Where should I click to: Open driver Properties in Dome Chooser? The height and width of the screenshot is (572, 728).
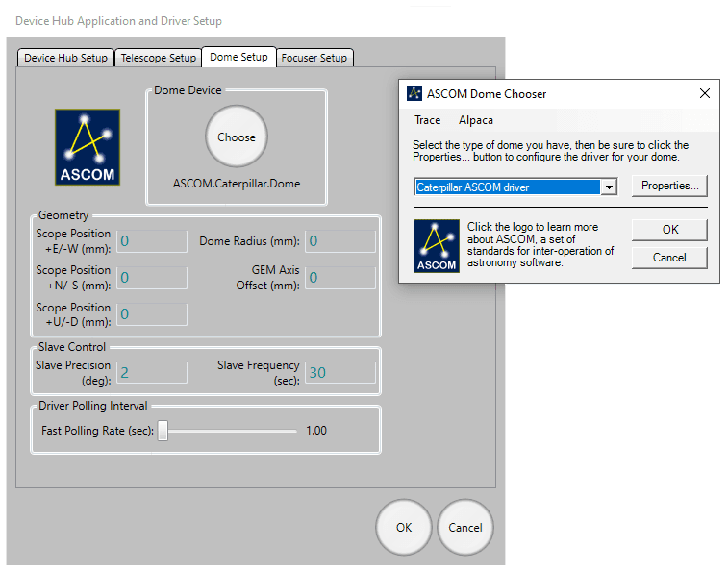[x=669, y=186]
